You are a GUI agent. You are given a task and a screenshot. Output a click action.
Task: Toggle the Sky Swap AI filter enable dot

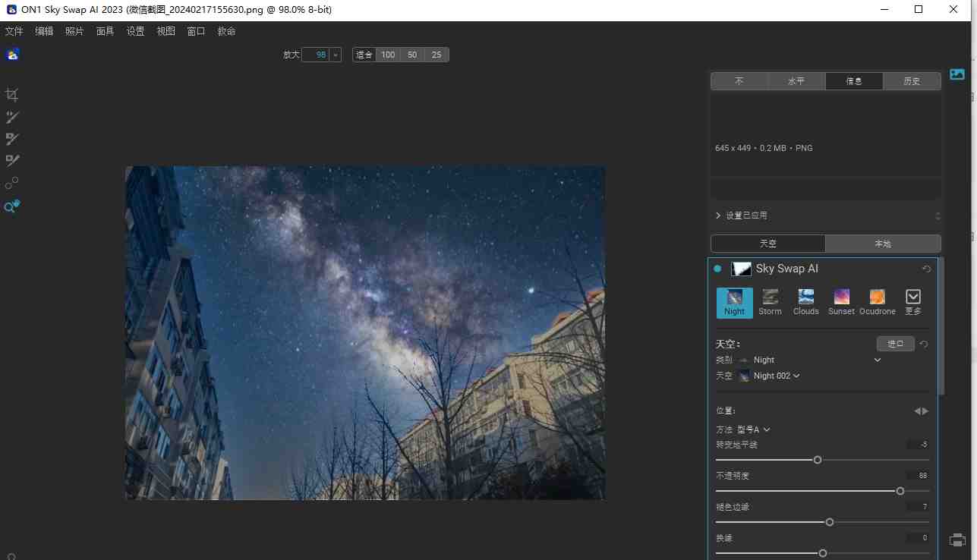(717, 269)
